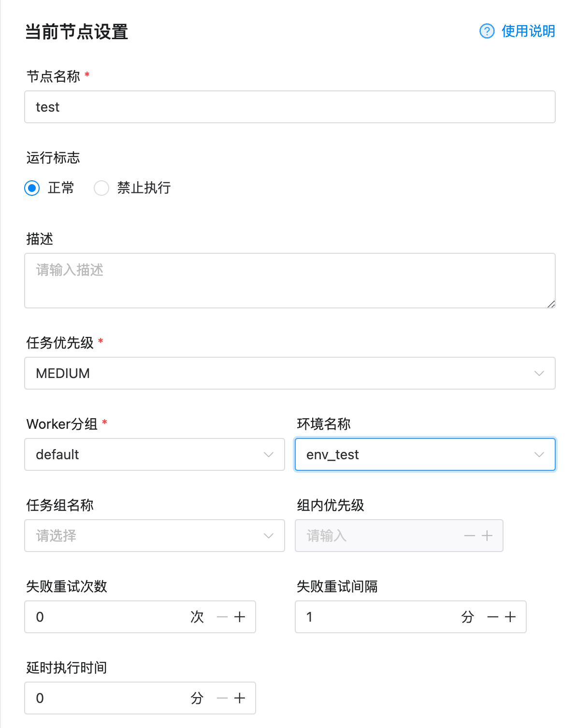Select the 正常 run flag radio
The width and height of the screenshot is (576, 728).
click(x=32, y=188)
